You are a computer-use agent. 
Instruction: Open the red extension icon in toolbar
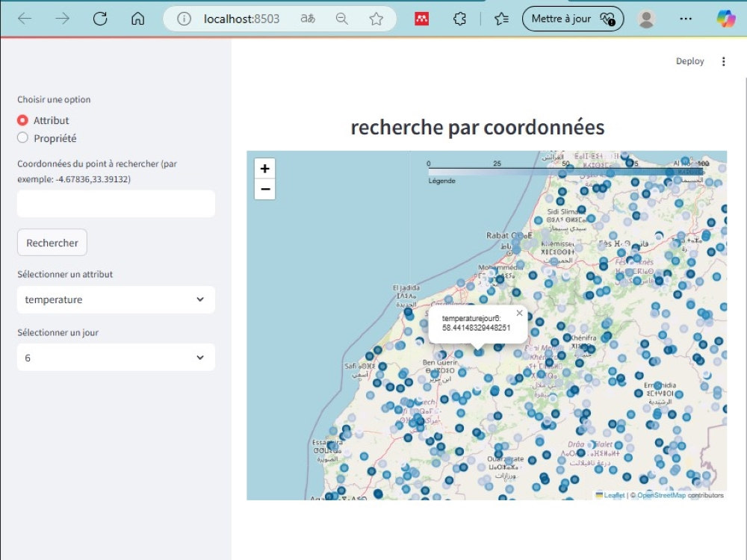[x=421, y=19]
